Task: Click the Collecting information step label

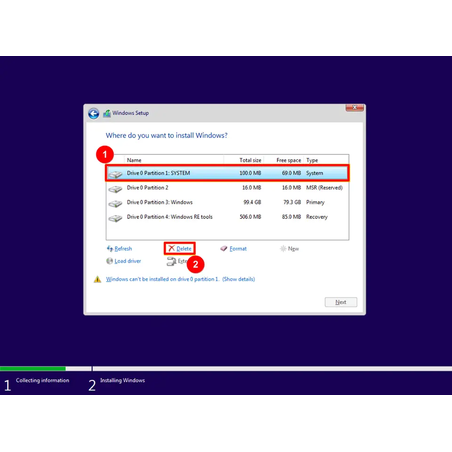Action: (x=42, y=380)
